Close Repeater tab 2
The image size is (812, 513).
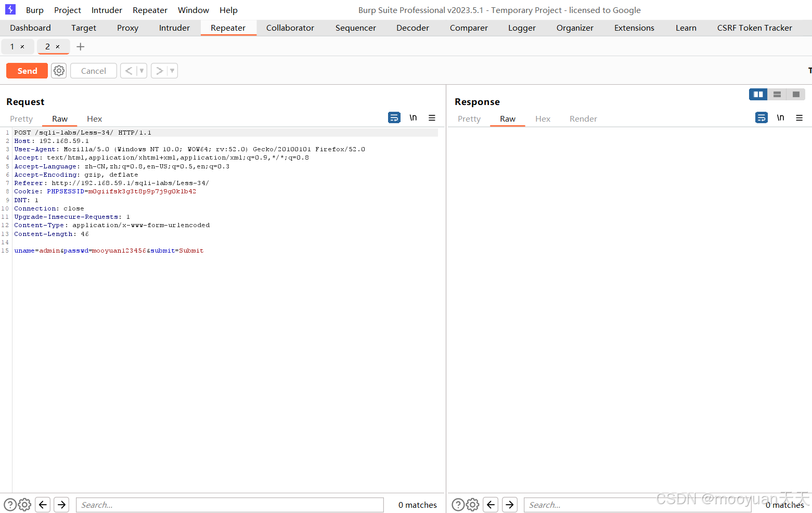click(58, 47)
